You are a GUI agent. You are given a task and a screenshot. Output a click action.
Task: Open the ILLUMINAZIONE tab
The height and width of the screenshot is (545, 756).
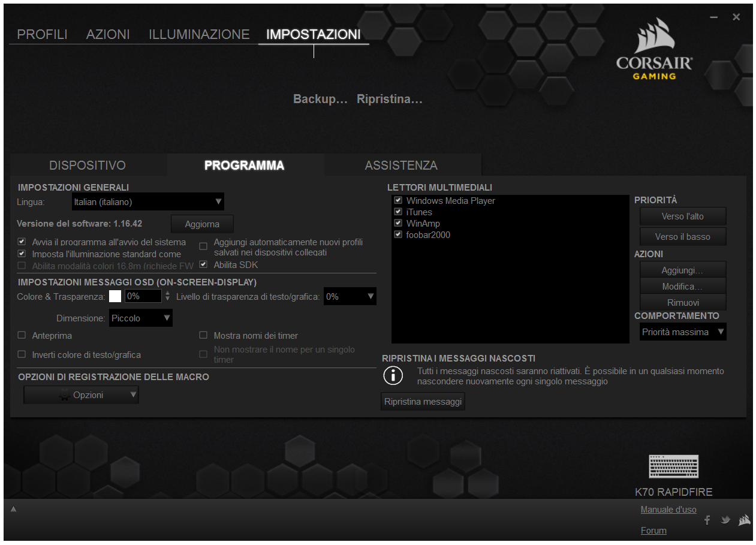(199, 34)
